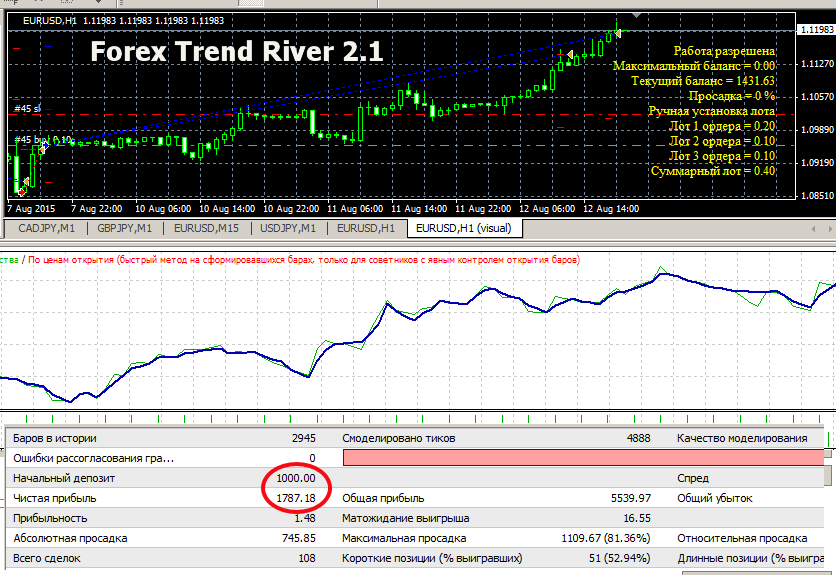Screen dimensions: 836x575
Task: Click the 'Суммарный лот = 0.40' line
Action: click(713, 171)
